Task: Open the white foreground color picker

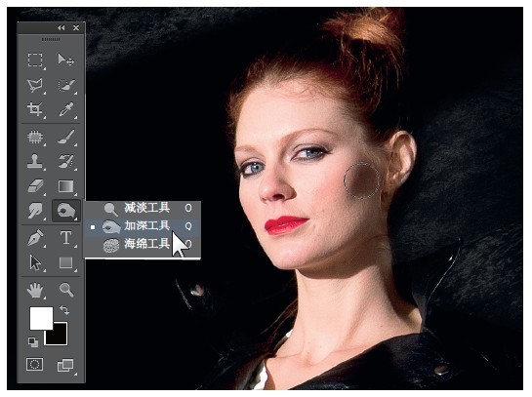Action: click(41, 318)
